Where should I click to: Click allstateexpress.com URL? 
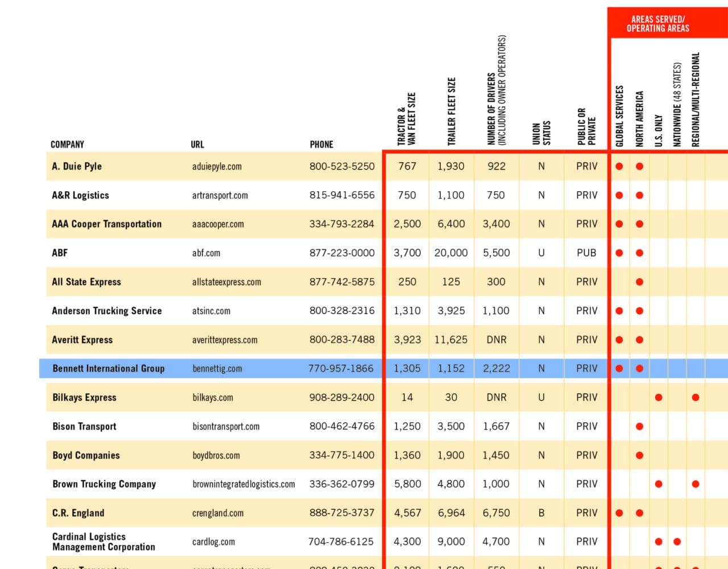coord(226,282)
